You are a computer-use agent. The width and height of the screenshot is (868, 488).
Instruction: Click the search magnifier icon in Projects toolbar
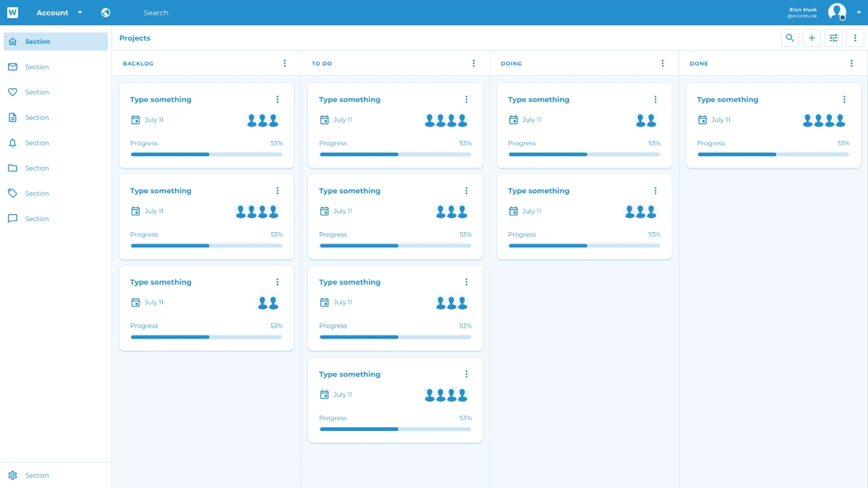click(x=790, y=38)
